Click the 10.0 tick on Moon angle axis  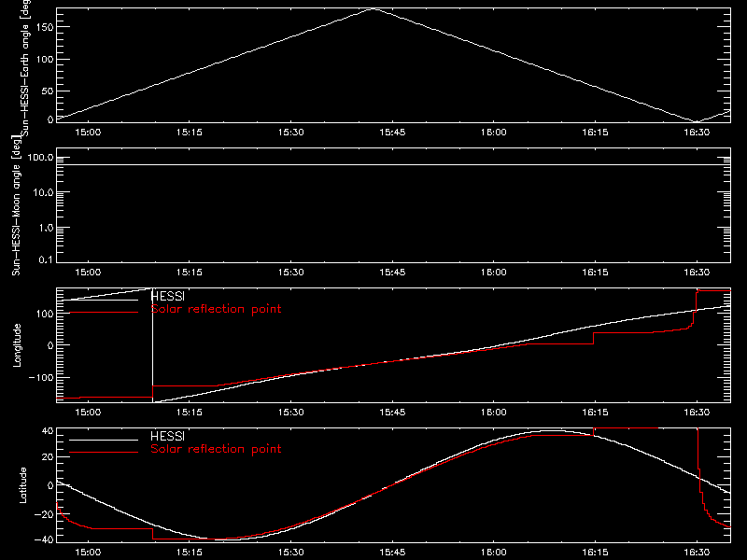click(43, 193)
